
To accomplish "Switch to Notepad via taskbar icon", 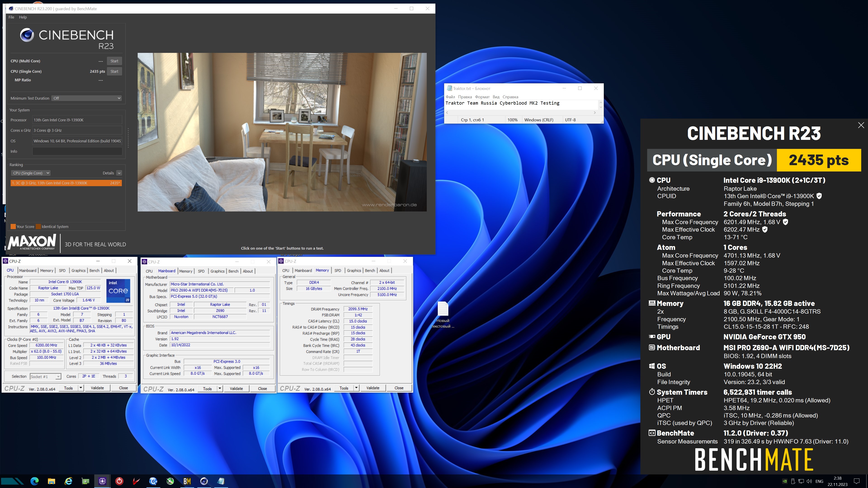I will pos(221,481).
